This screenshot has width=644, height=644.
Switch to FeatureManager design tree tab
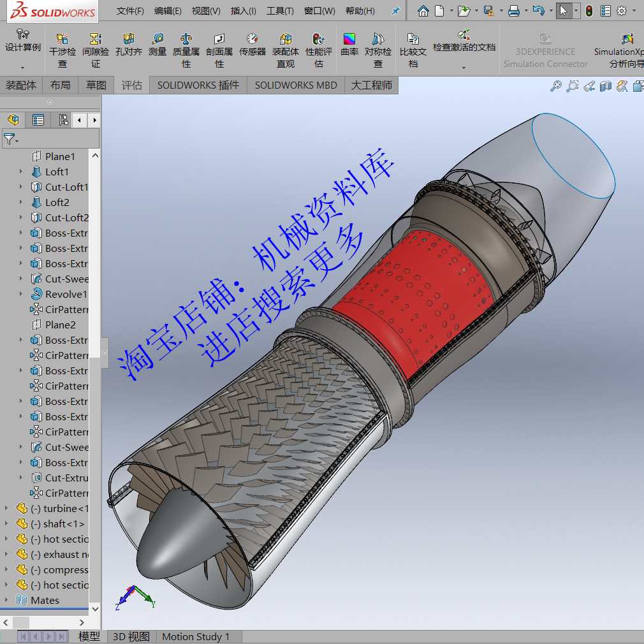coord(13,120)
